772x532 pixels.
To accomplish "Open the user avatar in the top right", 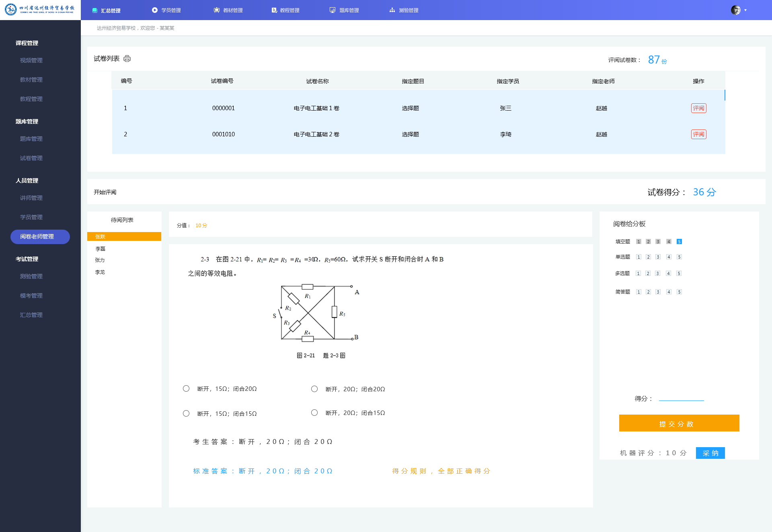I will pyautogui.click(x=736, y=10).
